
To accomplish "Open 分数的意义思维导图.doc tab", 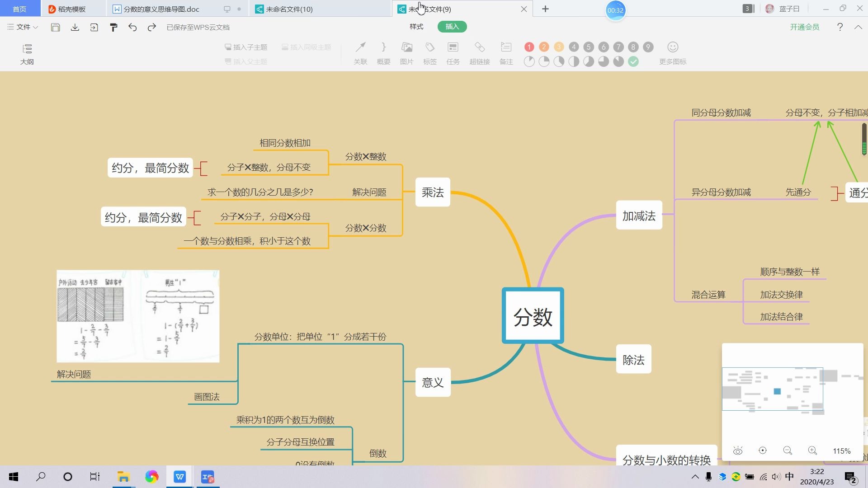I will (161, 9).
